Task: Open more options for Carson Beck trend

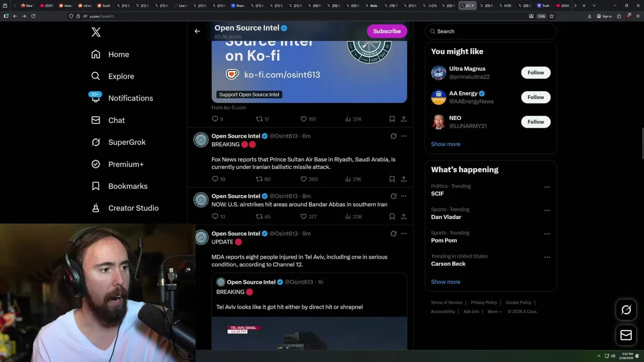Action: tap(547, 257)
